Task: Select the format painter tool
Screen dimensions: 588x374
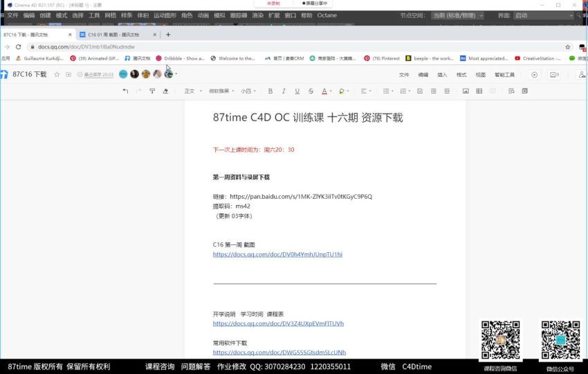Action: (x=152, y=91)
